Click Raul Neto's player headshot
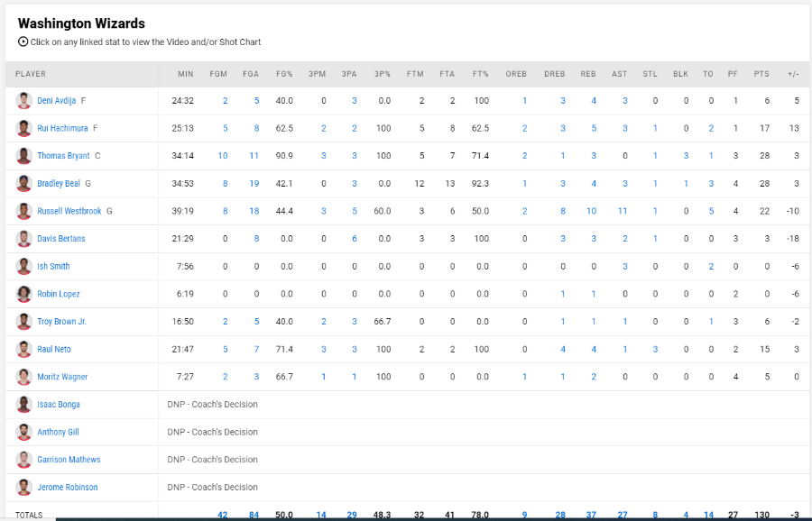 [x=23, y=349]
